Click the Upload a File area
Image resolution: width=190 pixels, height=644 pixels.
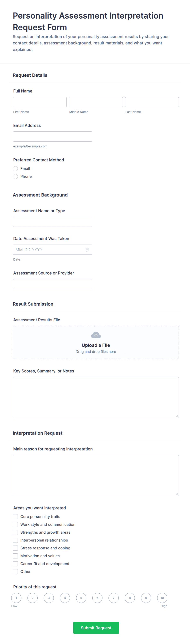click(x=96, y=343)
